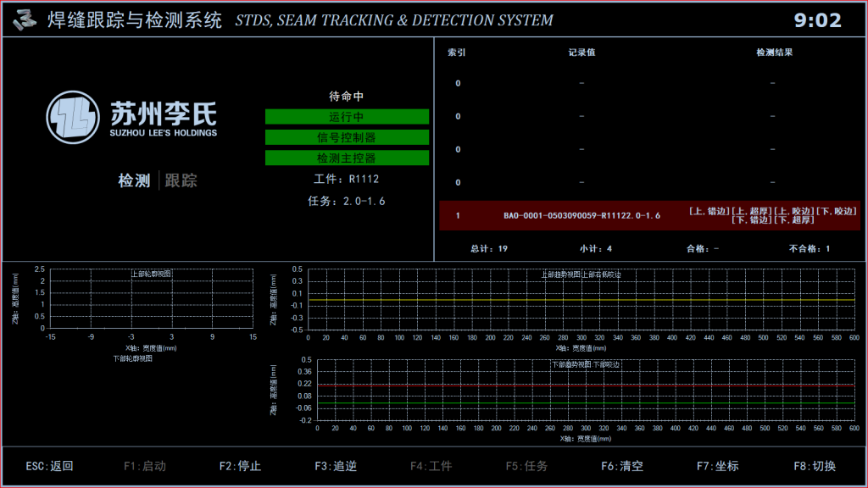Click the F8:切换 switch button
This screenshot has height=488, width=868.
pos(814,466)
